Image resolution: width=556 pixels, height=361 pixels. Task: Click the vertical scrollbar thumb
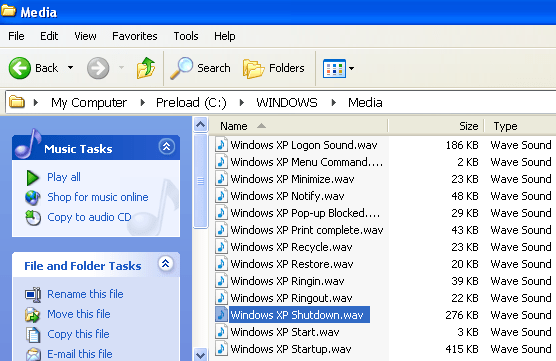[200, 181]
